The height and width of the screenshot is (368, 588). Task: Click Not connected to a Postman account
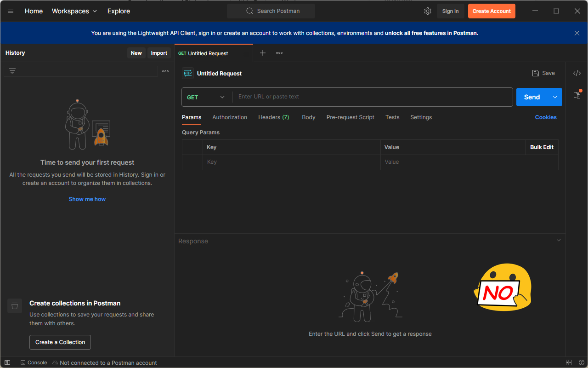(x=105, y=362)
